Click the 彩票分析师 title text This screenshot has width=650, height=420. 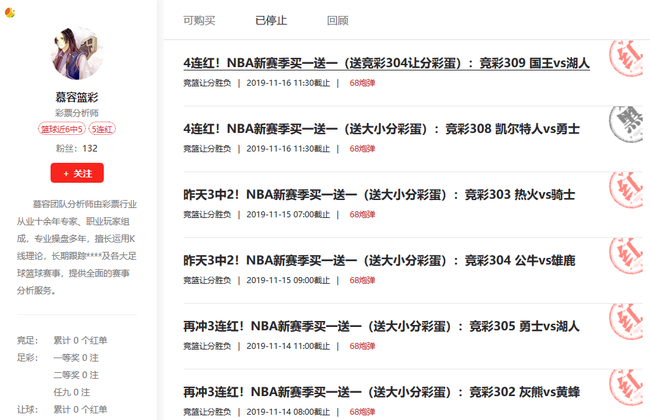point(77,113)
